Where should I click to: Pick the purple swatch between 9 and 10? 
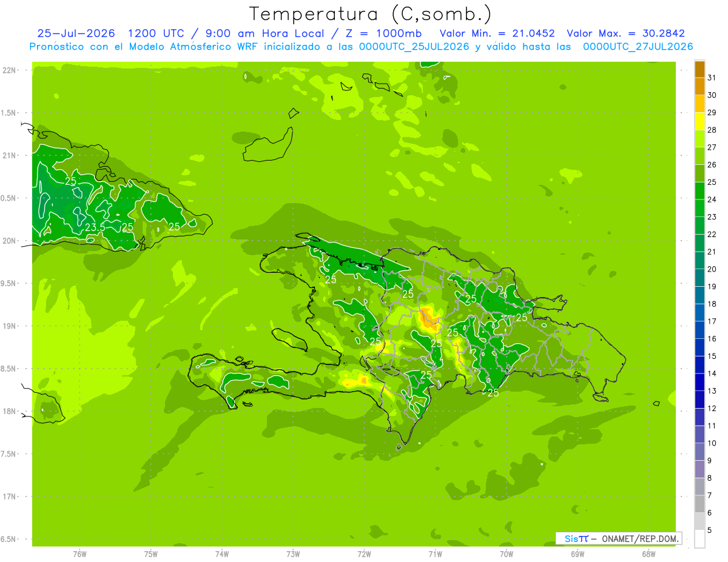click(700, 452)
